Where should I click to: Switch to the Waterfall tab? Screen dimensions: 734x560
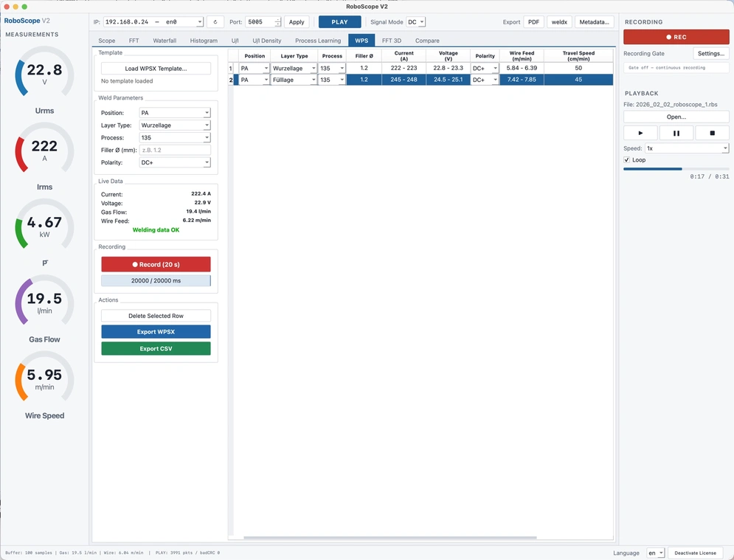point(165,41)
